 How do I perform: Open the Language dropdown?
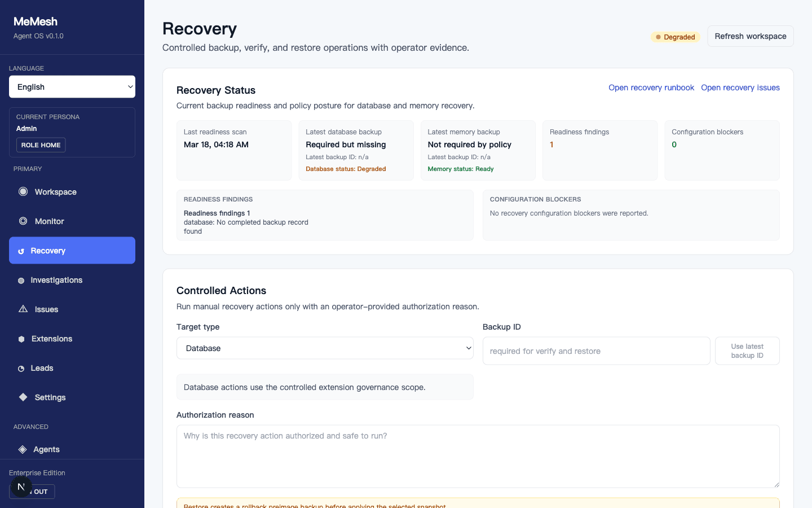tap(72, 86)
